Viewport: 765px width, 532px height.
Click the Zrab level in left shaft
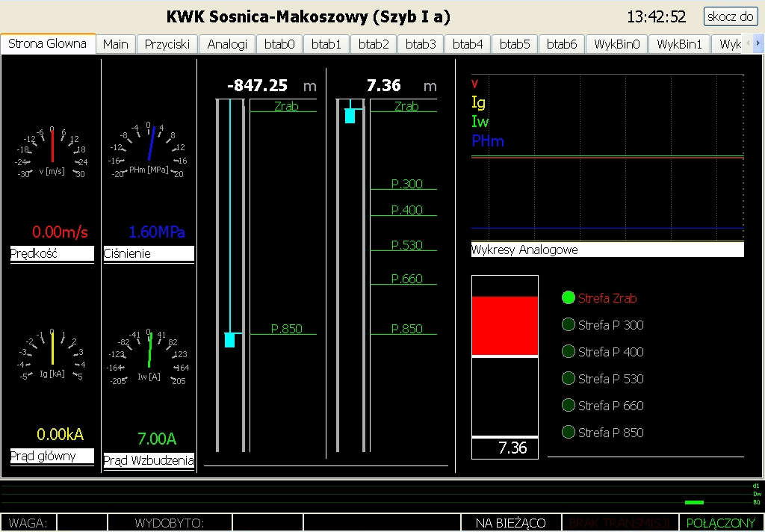click(286, 106)
